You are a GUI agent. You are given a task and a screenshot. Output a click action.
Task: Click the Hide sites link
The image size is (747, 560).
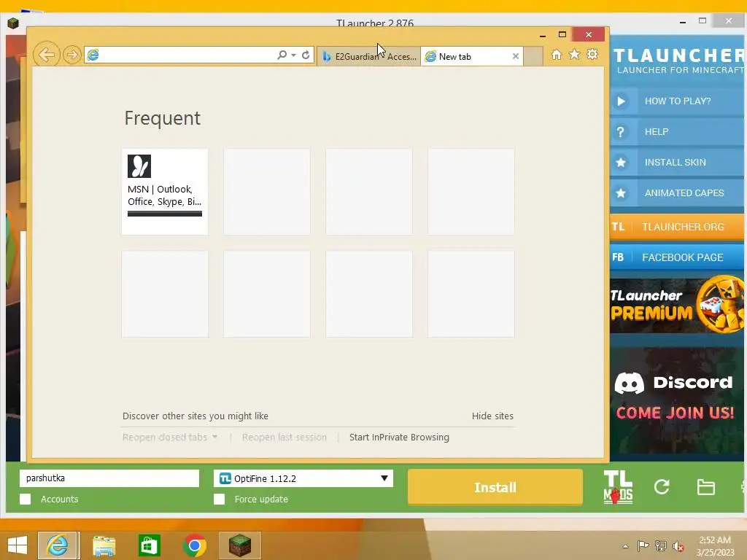492,416
